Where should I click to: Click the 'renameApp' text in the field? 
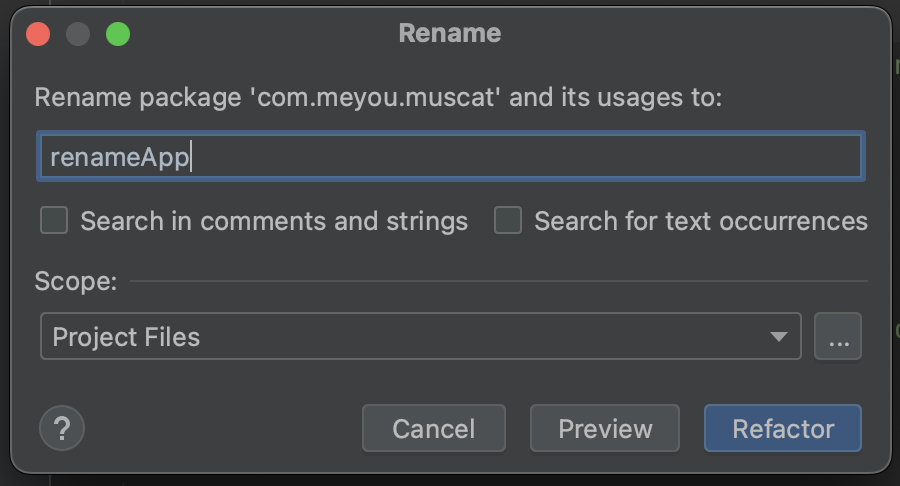[x=120, y=158]
